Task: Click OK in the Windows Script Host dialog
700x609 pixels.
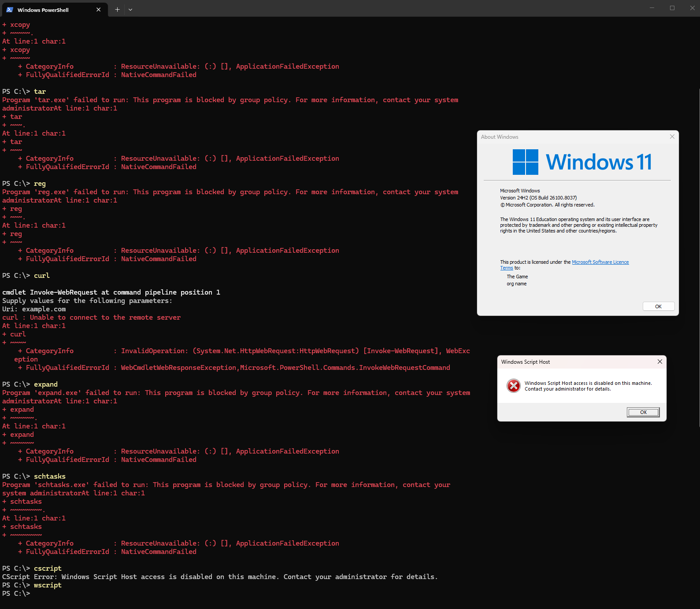Action: tap(643, 412)
